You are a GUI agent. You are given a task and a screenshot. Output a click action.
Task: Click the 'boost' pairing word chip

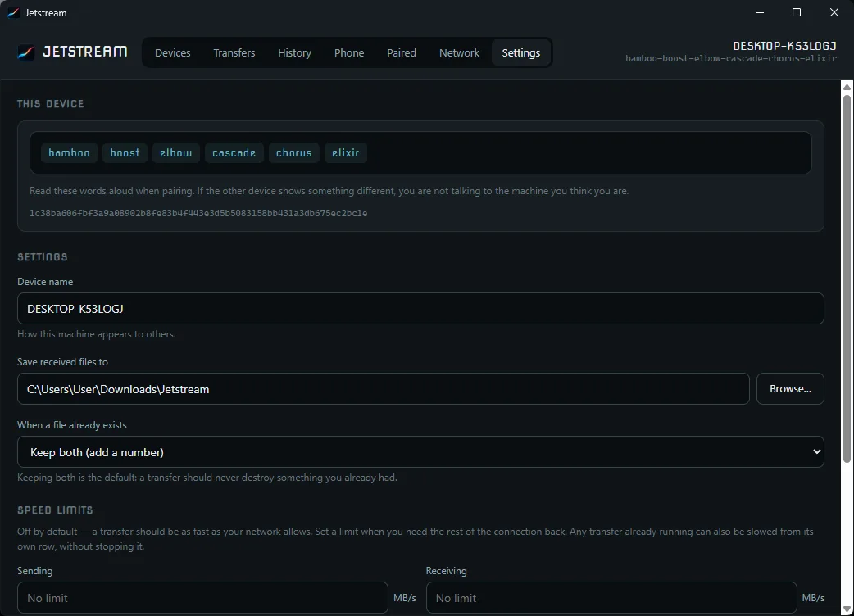click(x=125, y=153)
